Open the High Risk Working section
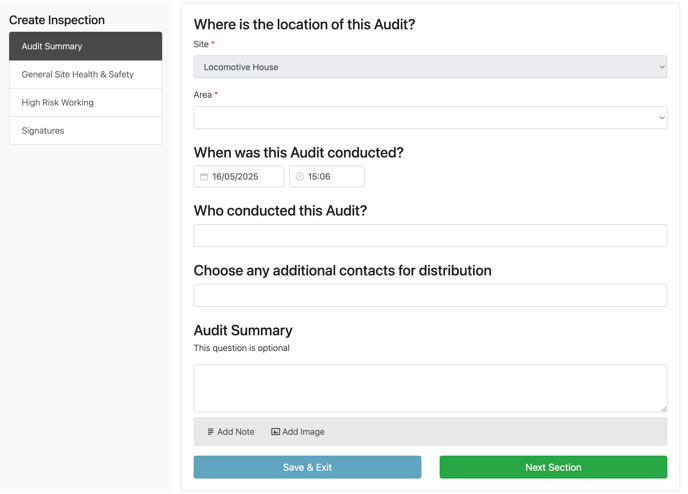Viewport: 688px width, 494px height. (86, 103)
